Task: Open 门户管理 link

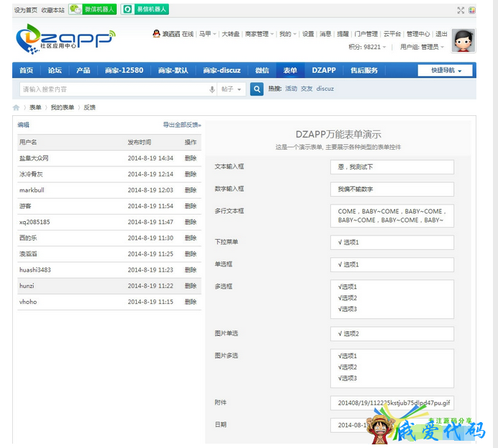Action: click(x=366, y=34)
